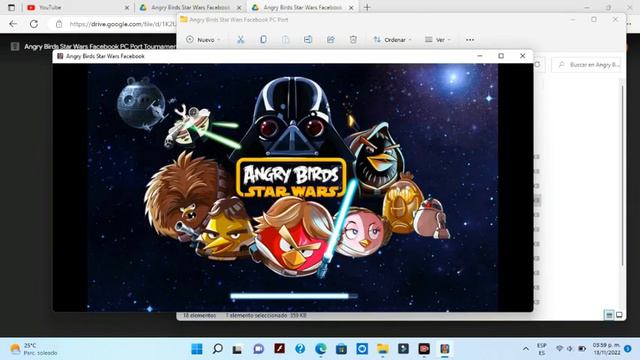The width and height of the screenshot is (640, 360).
Task: Open the Chat app on the taskbar
Action: 258,349
